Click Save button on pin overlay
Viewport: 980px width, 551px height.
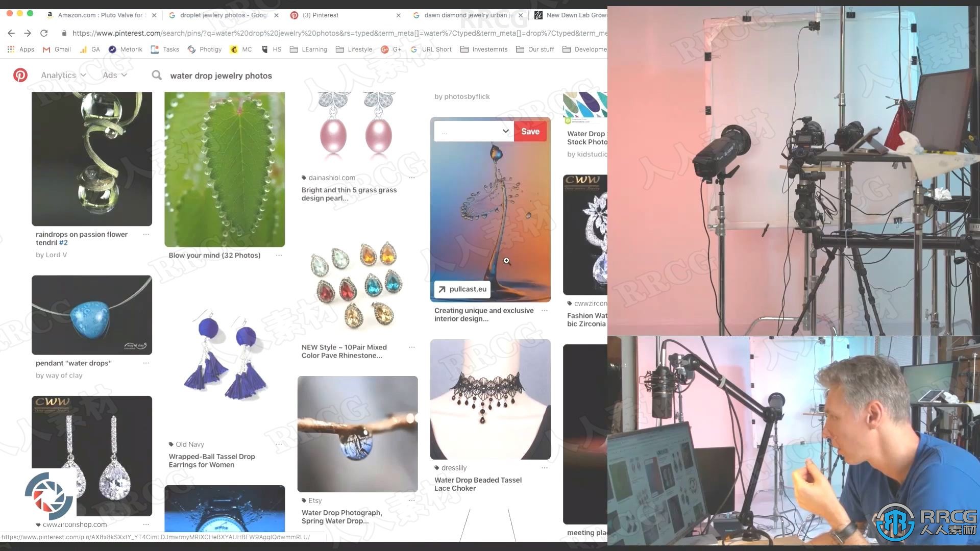click(x=530, y=131)
